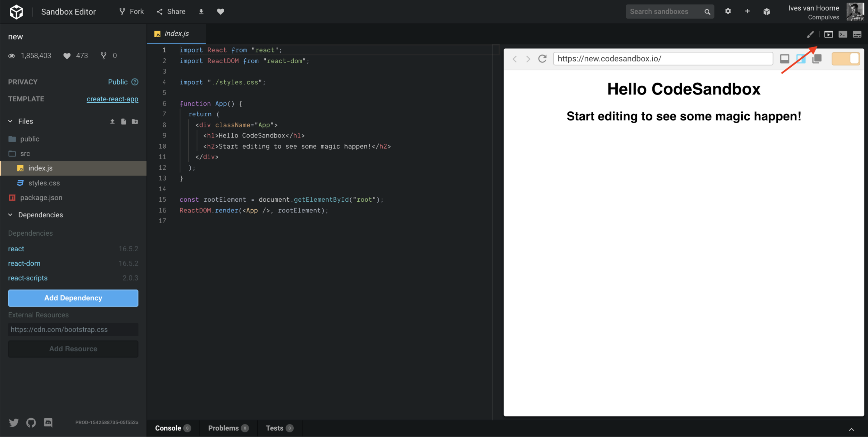Like the sandbox with the heart icon
Image resolution: width=868 pixels, height=437 pixels.
pyautogui.click(x=220, y=11)
